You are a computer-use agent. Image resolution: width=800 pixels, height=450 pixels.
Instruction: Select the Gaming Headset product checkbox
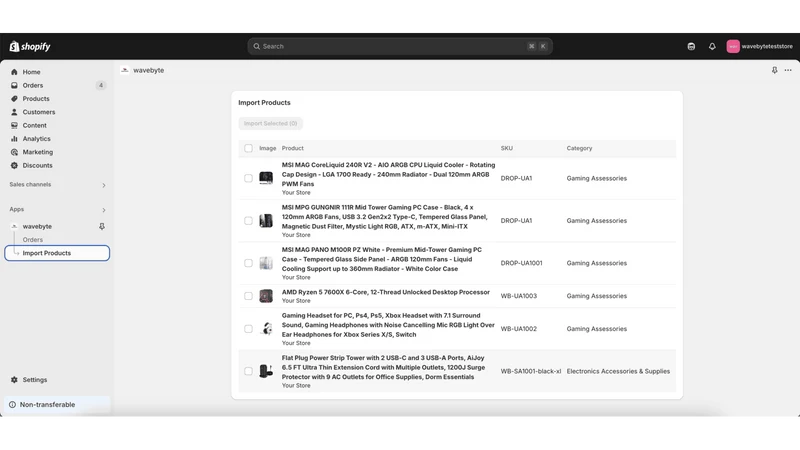248,329
